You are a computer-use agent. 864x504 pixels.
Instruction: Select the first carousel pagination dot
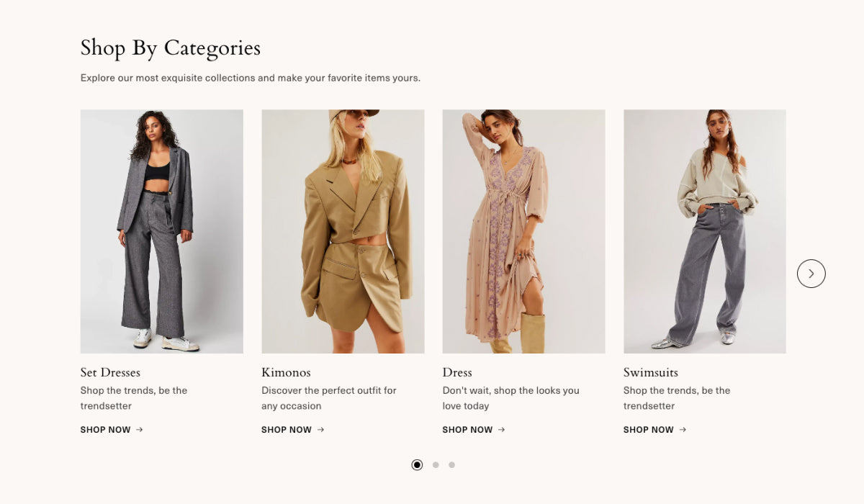[417, 465]
